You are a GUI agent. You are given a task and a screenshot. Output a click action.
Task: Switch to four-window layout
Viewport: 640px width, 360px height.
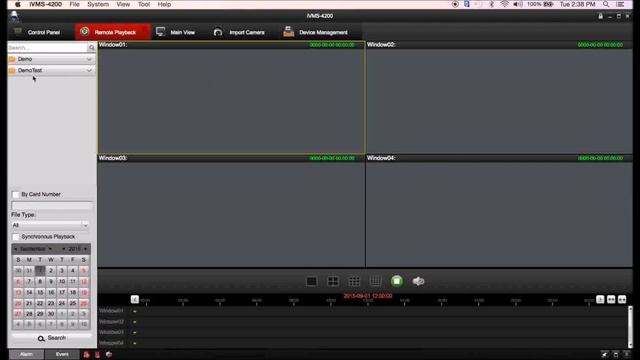click(333, 281)
